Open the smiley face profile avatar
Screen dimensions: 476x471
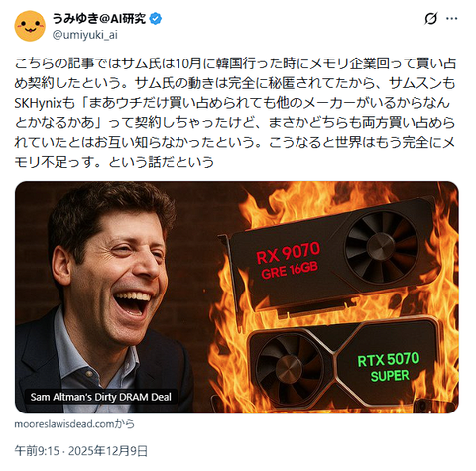[x=30, y=26]
